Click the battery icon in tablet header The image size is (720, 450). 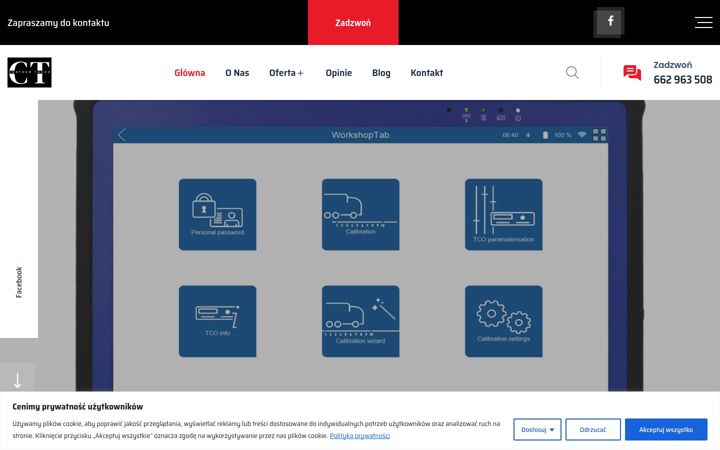pos(545,135)
